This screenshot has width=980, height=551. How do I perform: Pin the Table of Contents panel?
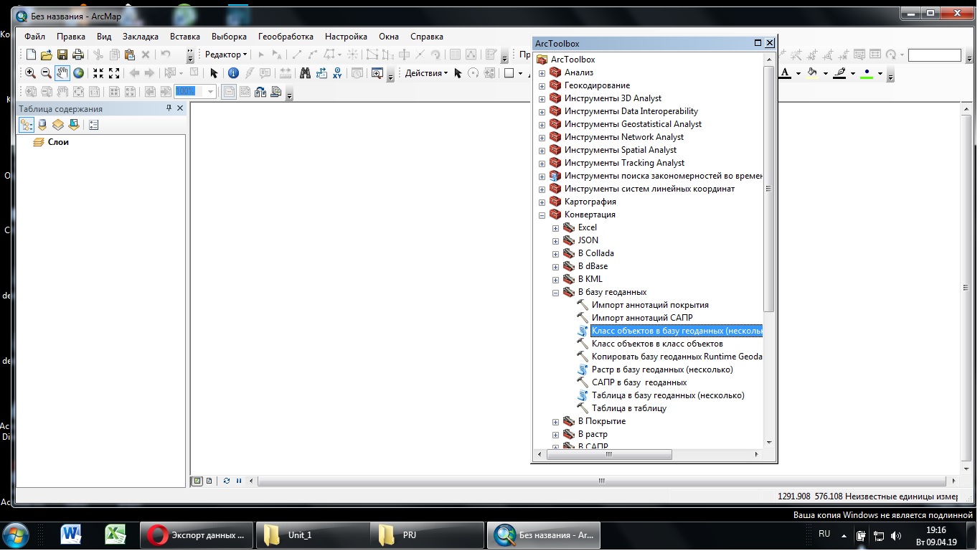point(169,108)
